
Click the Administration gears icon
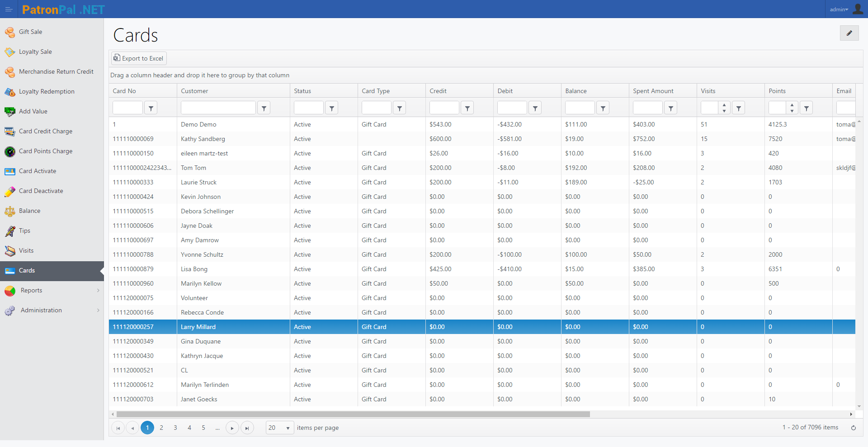(x=10, y=311)
